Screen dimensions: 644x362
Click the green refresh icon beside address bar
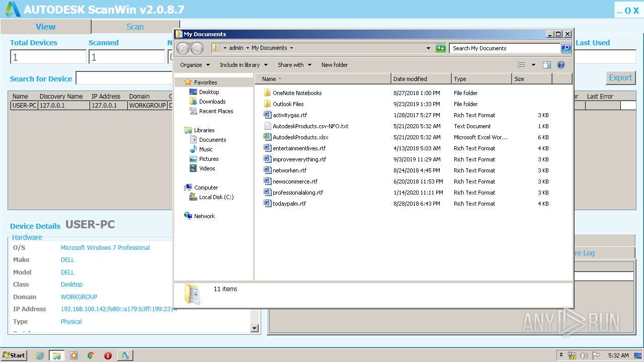coord(441,48)
